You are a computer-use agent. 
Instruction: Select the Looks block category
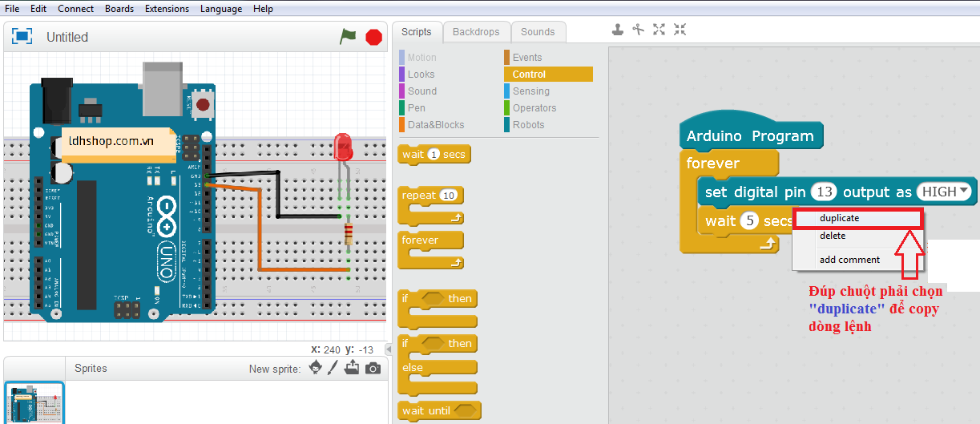tap(421, 75)
